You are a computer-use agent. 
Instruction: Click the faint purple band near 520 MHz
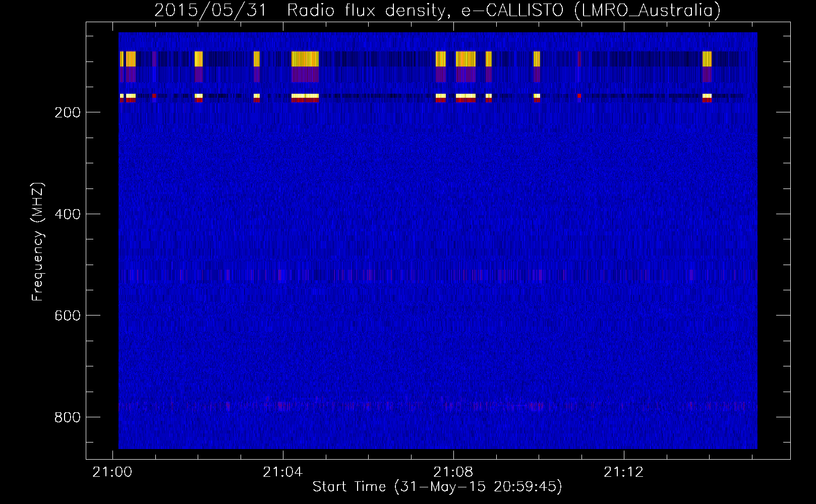(x=438, y=275)
